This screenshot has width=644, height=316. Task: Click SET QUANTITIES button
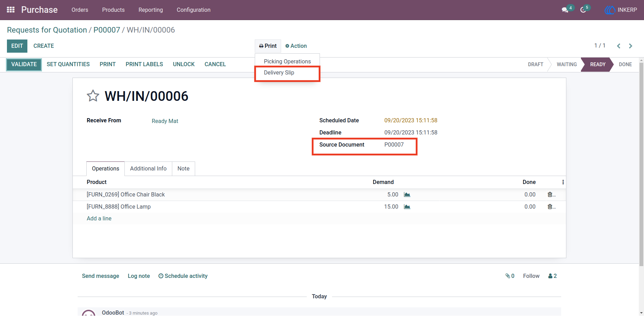pyautogui.click(x=68, y=64)
